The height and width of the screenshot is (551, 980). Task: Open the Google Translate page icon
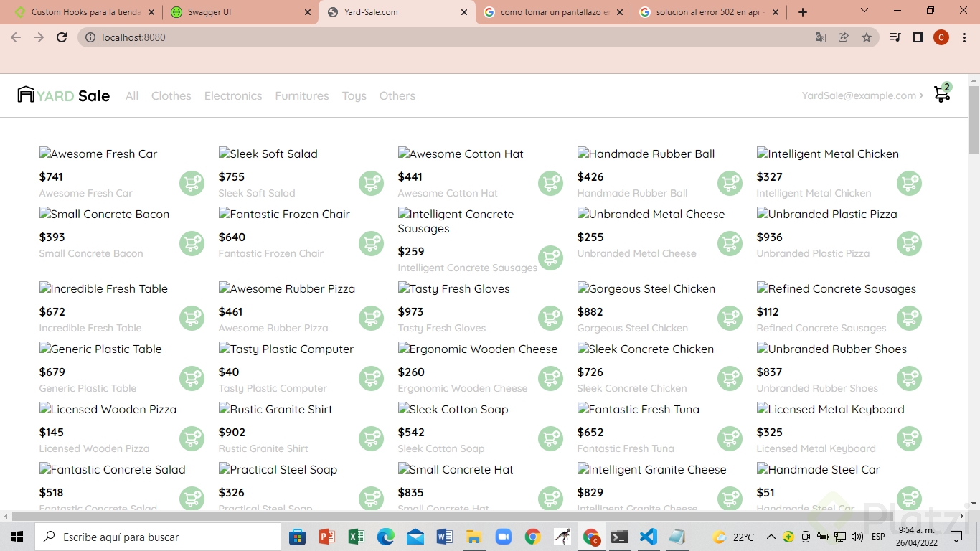click(821, 37)
